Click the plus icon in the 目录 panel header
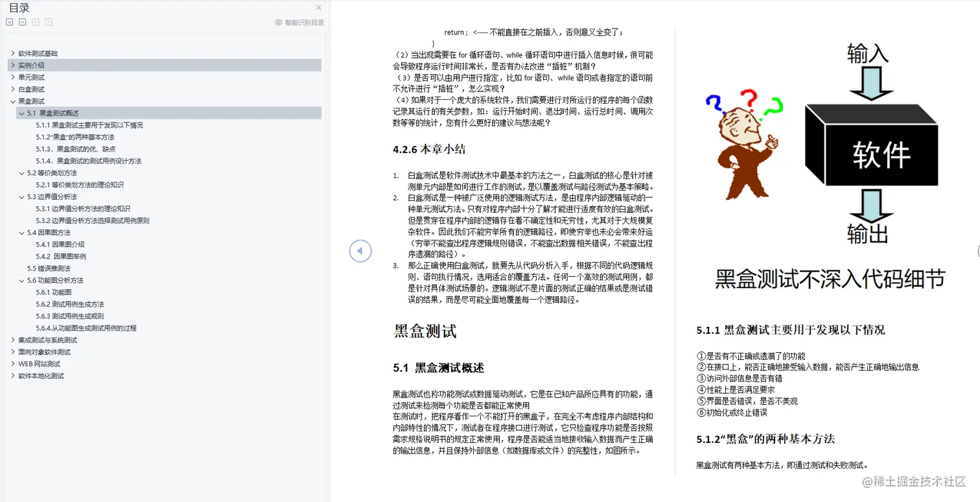This screenshot has width=980, height=502. coord(36,21)
